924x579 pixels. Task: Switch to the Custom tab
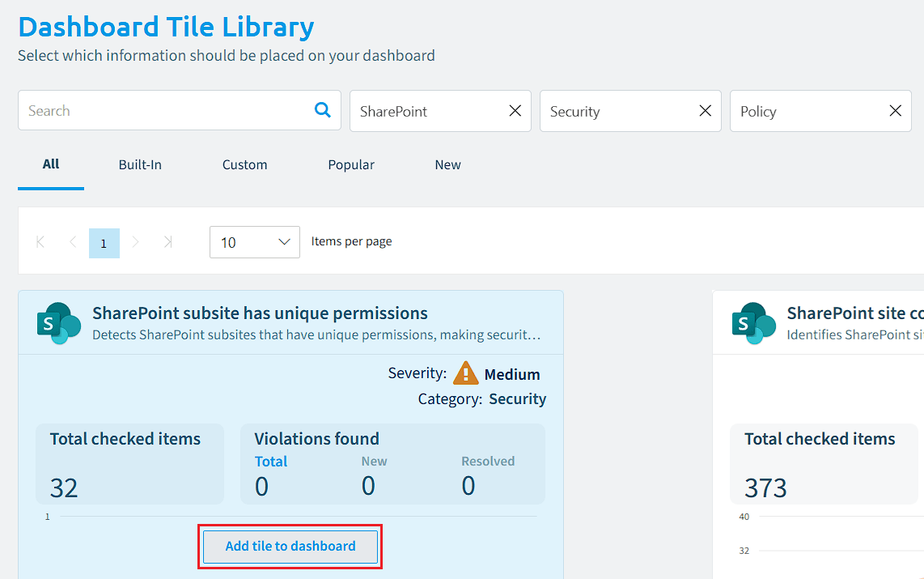point(244,165)
